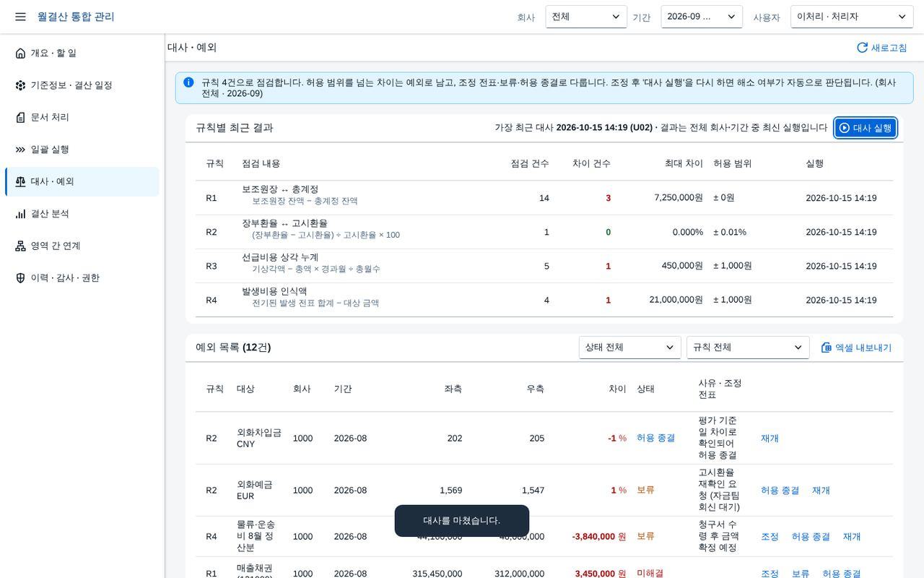Open 이력 · 감사 · 권한 menu item

[82, 278]
